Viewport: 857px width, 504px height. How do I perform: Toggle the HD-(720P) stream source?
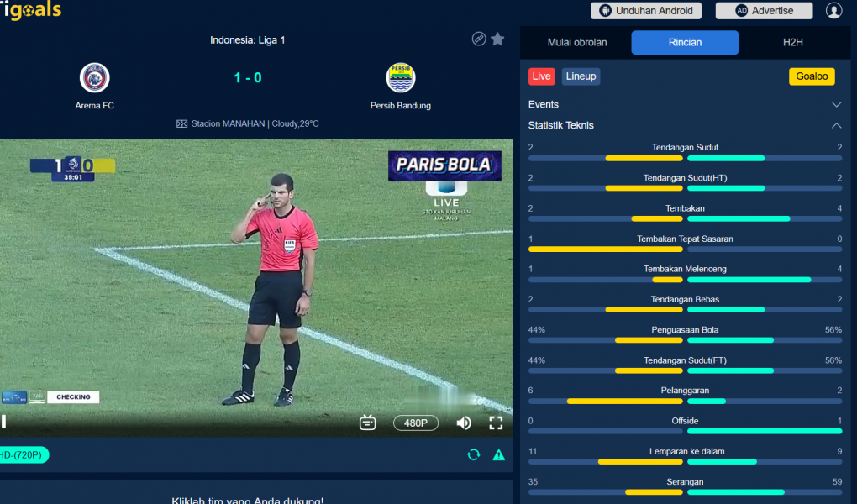pos(22,454)
